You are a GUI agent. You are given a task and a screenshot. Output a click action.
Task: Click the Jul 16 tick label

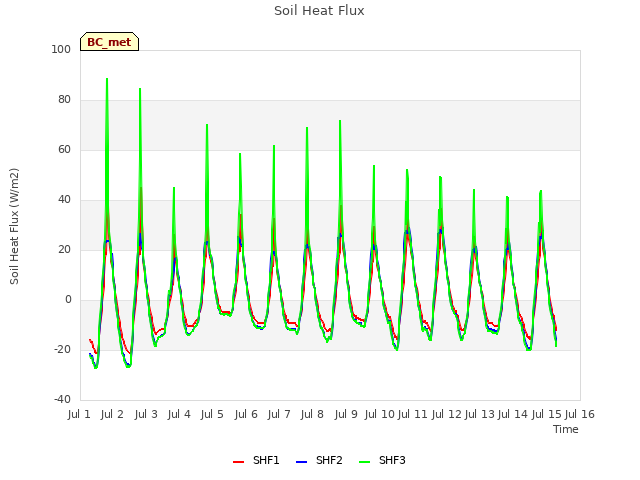580,414
